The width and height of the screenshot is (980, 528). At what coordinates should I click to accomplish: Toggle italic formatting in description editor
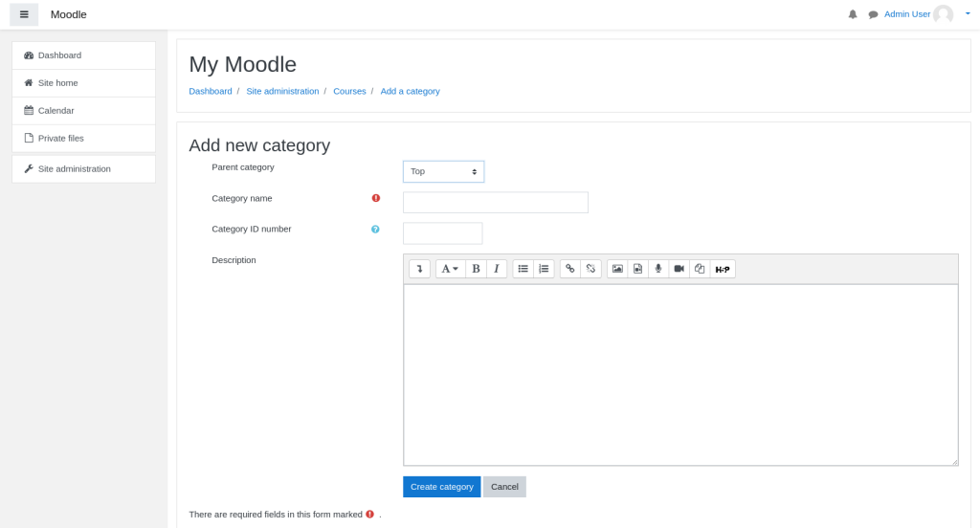coord(496,269)
